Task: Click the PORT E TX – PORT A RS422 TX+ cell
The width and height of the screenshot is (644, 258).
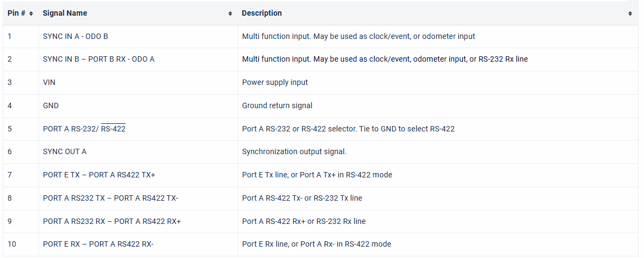Action: click(99, 175)
